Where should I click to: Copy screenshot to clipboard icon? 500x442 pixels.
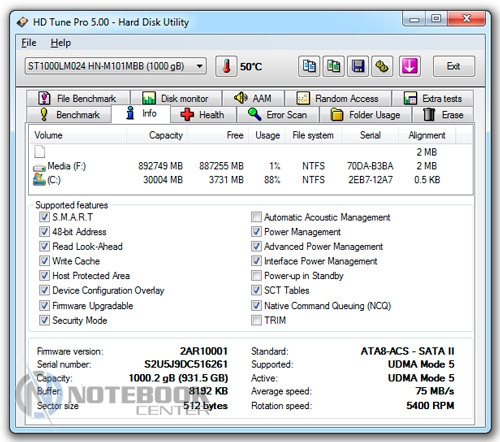333,66
